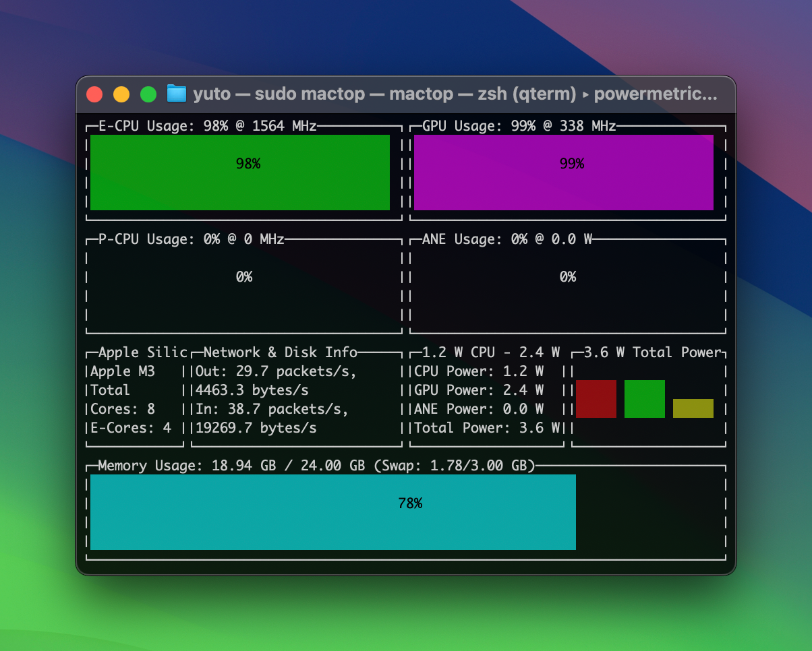Click the GPU Power reading line

tap(478, 390)
